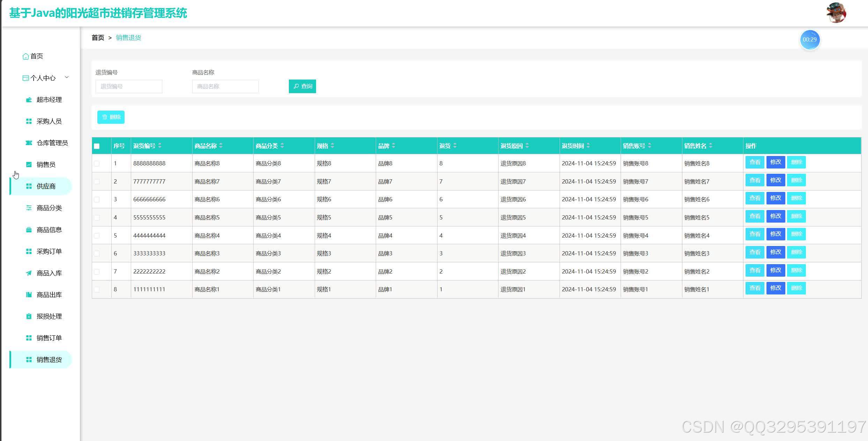Click the 销售员 chart icon
The width and height of the screenshot is (868, 441).
coord(29,165)
